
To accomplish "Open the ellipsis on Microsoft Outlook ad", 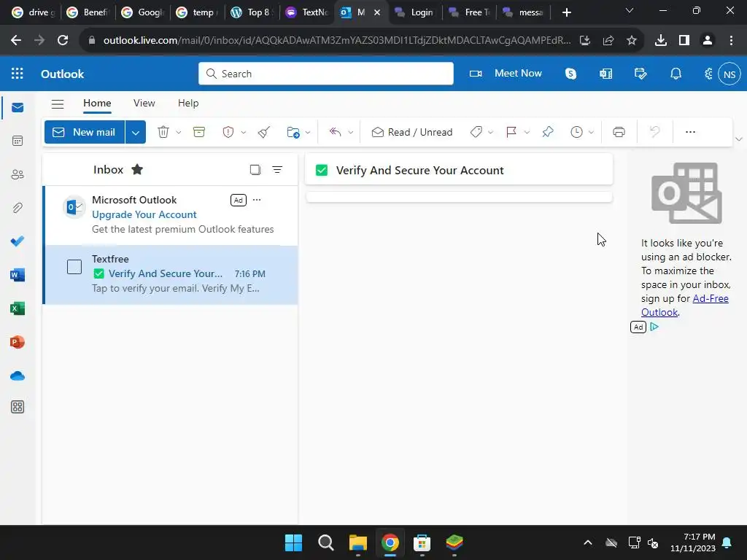I will (257, 200).
